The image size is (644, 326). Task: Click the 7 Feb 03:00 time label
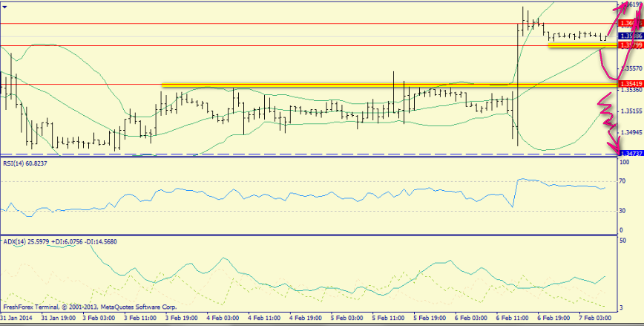pos(595,318)
